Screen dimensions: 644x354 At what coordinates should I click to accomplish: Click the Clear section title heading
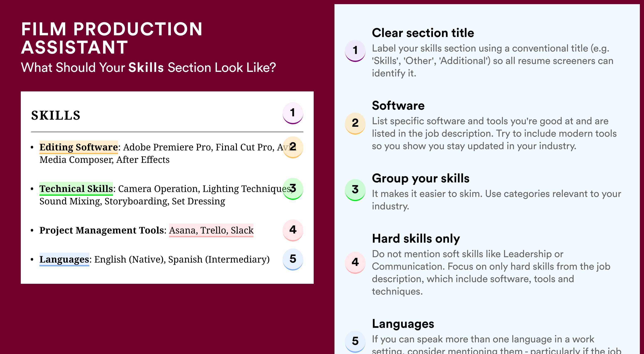(x=423, y=33)
